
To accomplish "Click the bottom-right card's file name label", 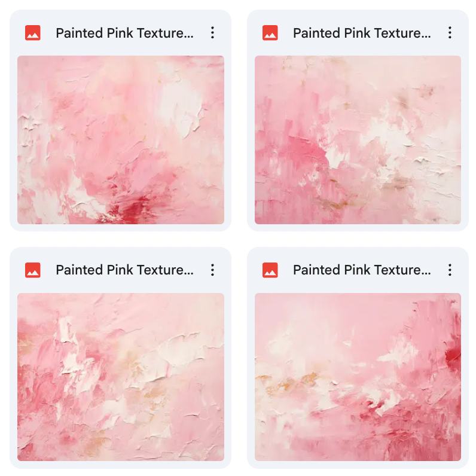I will tap(362, 270).
